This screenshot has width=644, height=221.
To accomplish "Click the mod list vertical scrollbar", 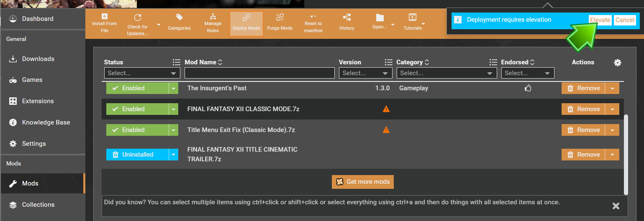I will (x=626, y=155).
